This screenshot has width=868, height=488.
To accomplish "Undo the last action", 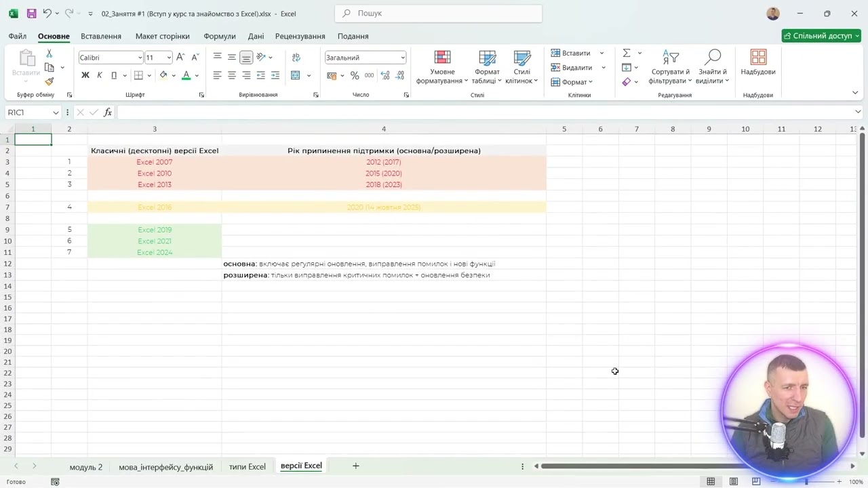I will [x=47, y=14].
